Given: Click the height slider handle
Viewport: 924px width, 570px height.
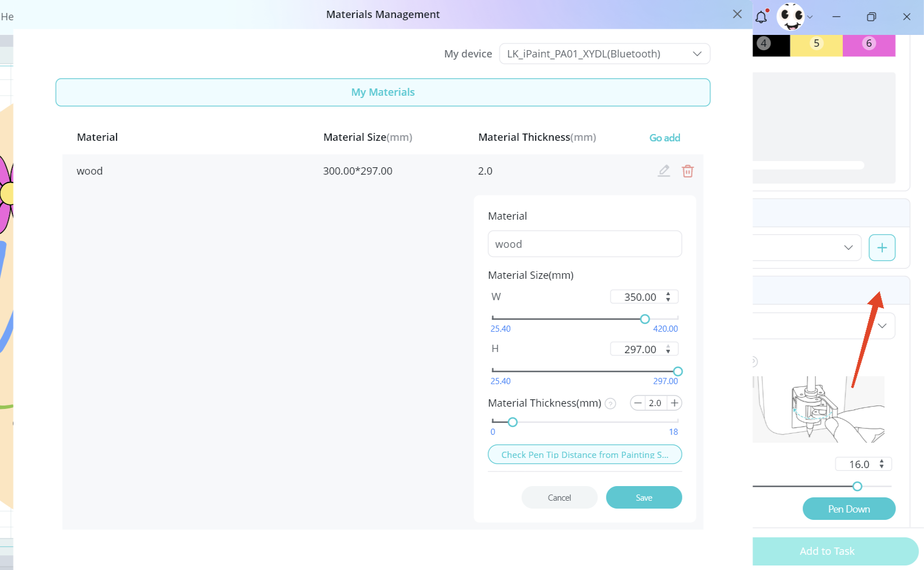Looking at the screenshot, I should click(x=678, y=371).
